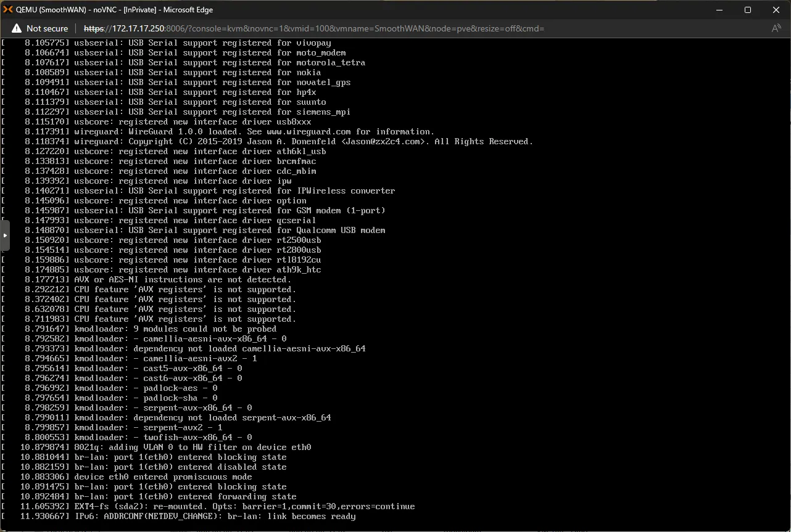Open the Read Aloud icon in address bar
The image size is (791, 532).
[x=776, y=28]
